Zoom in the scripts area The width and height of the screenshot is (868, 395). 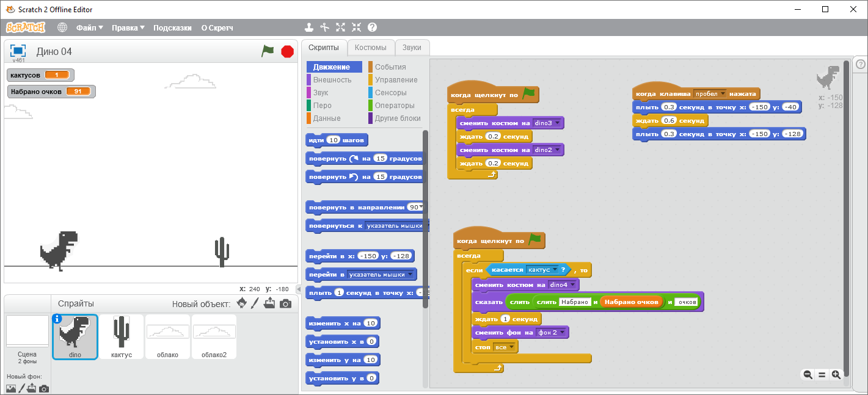[836, 375]
